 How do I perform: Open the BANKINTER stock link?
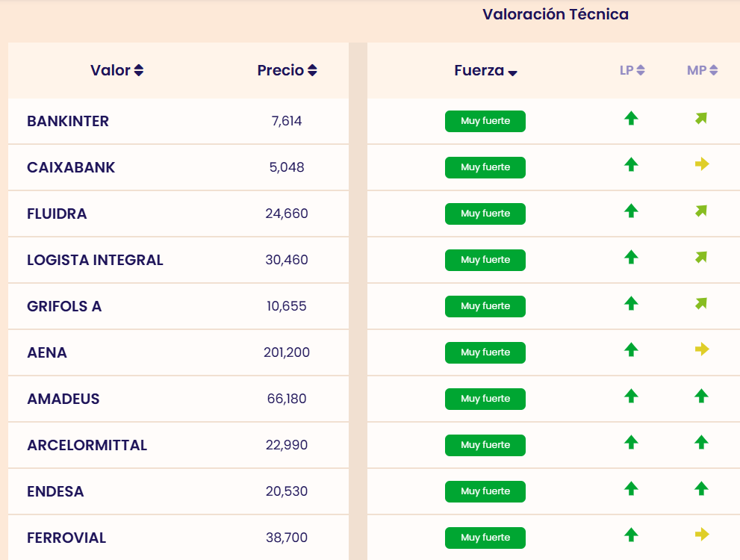68,121
